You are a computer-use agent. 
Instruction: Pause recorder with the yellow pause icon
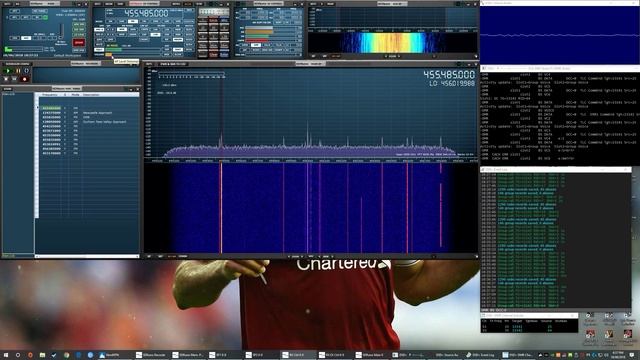tap(18, 71)
